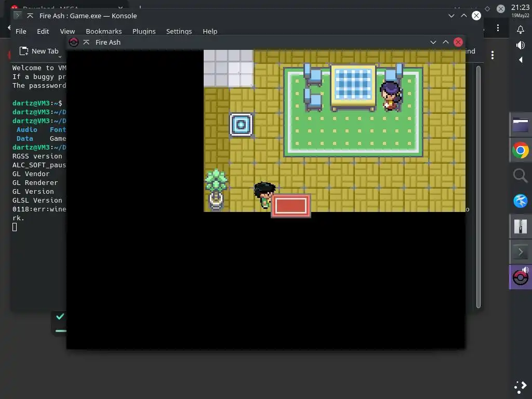Image resolution: width=532 pixels, height=399 pixels.
Task: Close the Konsole window
Action: (x=476, y=16)
